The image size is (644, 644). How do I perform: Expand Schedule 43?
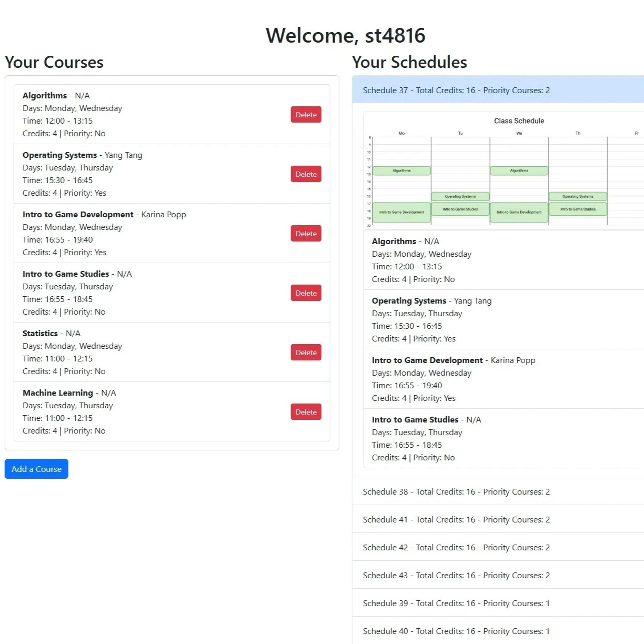[x=456, y=576]
